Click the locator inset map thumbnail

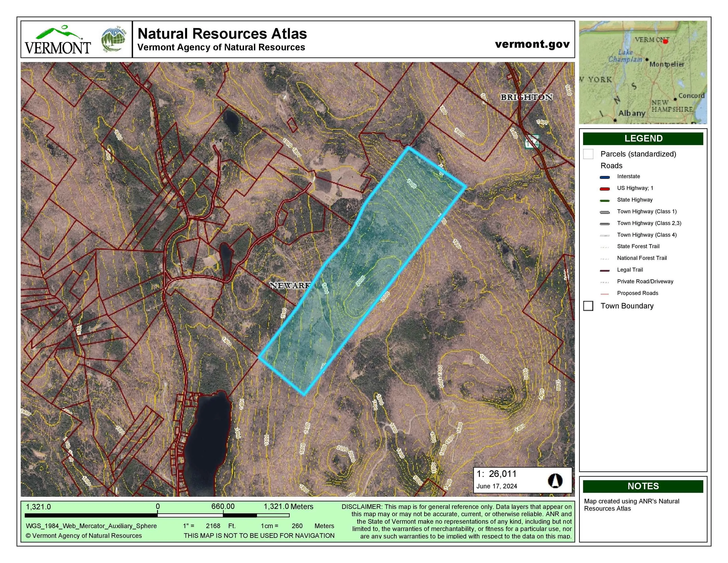coord(643,72)
